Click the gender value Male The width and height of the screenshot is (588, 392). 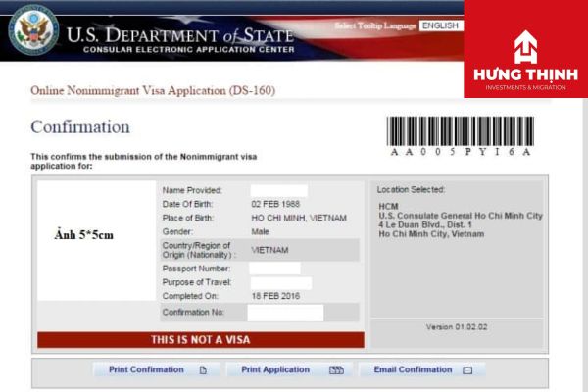coord(261,232)
